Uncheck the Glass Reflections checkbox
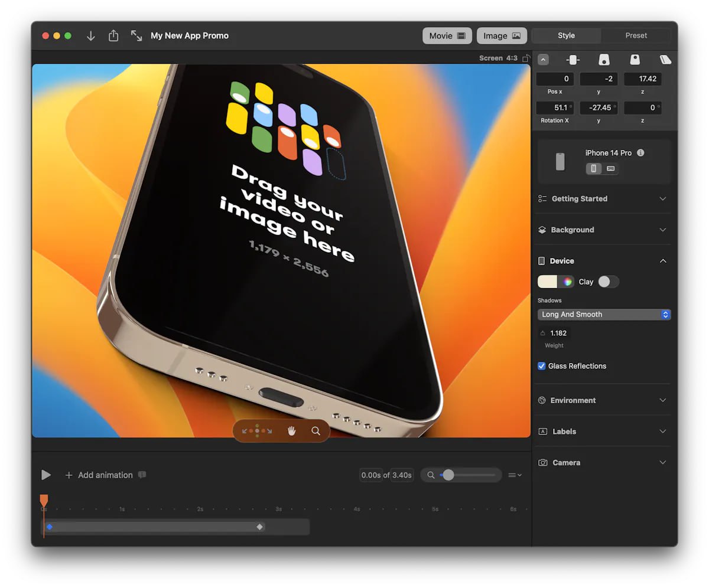This screenshot has height=588, width=709. [x=541, y=366]
